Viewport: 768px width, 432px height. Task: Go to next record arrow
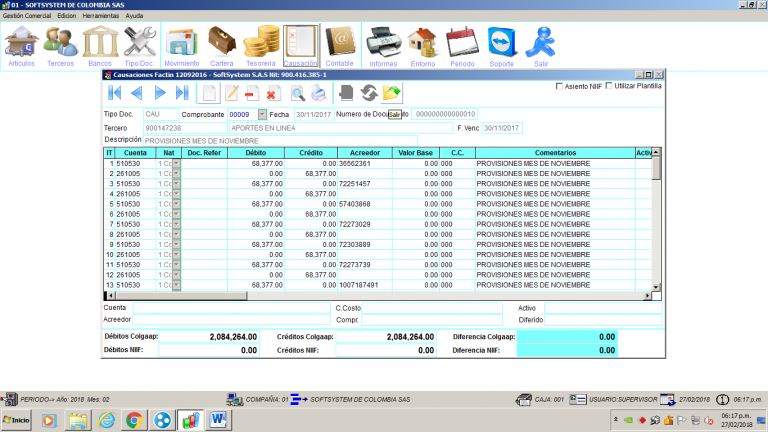pyautogui.click(x=160, y=93)
